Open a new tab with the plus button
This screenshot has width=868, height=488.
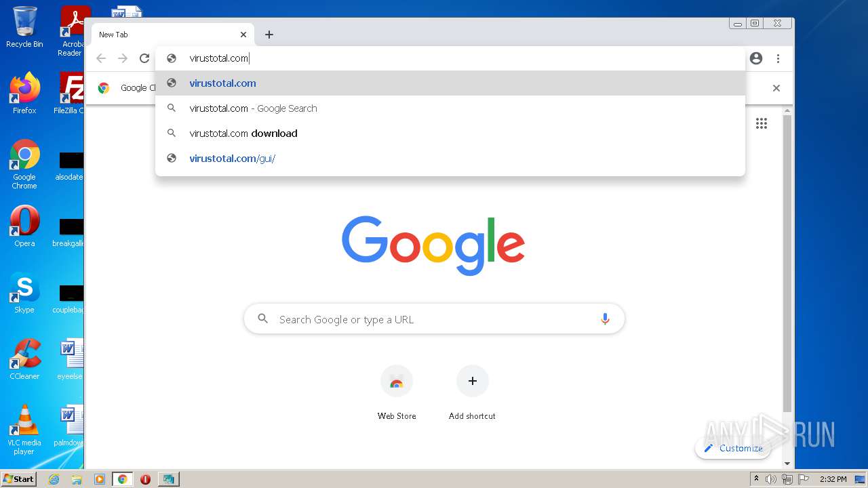coord(269,35)
